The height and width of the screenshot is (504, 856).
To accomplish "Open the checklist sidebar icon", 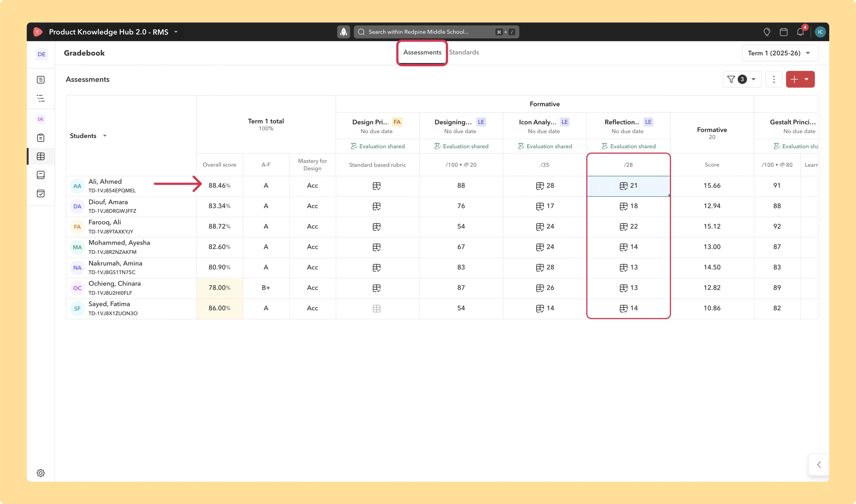I will coord(41,194).
